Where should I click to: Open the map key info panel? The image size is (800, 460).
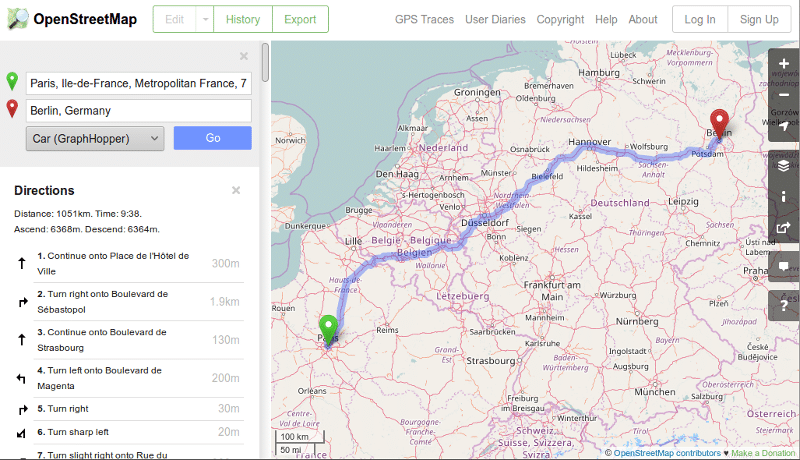click(x=784, y=196)
